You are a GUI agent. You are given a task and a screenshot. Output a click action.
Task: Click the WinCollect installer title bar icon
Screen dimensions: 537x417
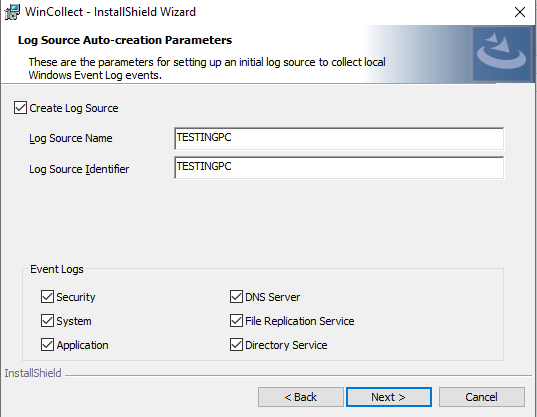12,12
